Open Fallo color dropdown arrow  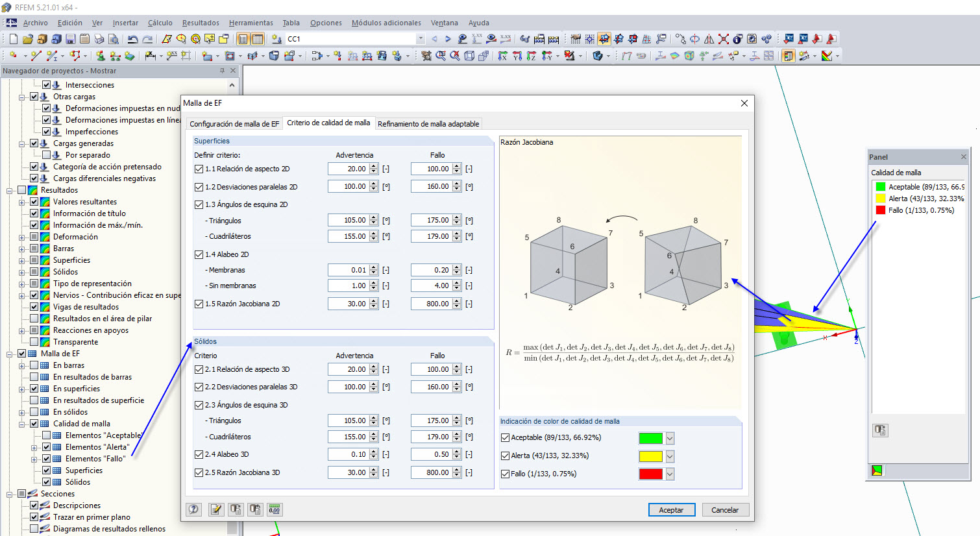tap(670, 474)
